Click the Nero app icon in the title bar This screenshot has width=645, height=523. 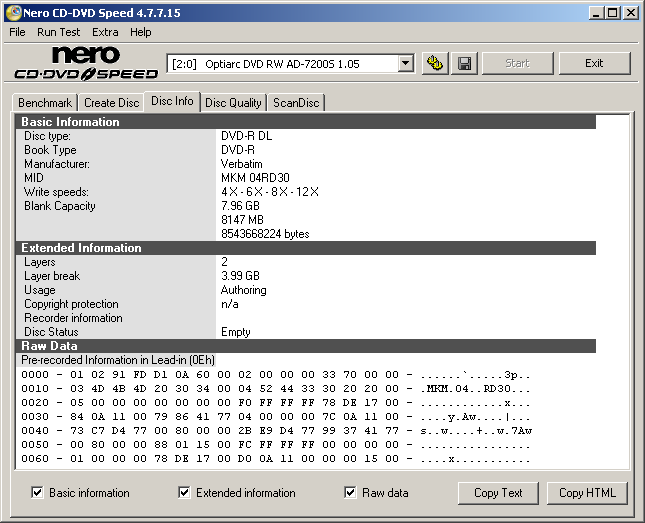[13, 13]
